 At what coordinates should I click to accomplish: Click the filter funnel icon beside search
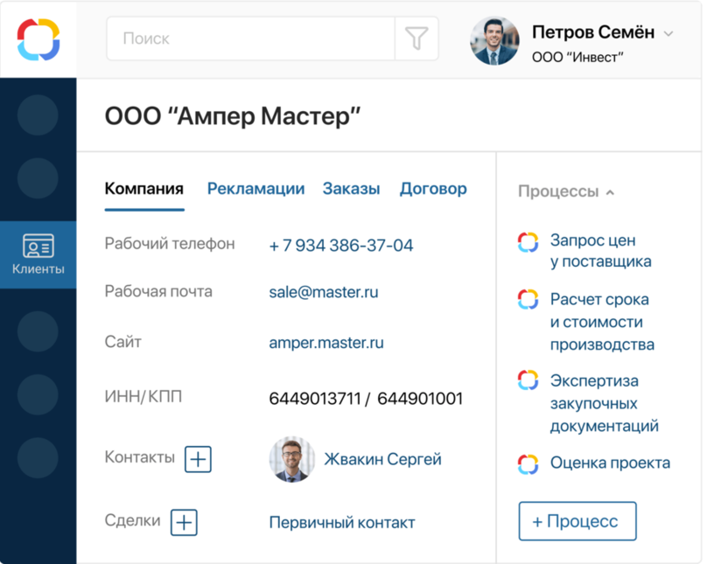click(416, 38)
